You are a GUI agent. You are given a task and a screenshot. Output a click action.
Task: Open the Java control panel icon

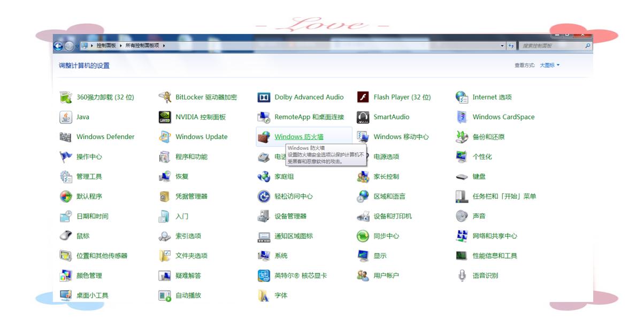pyautogui.click(x=66, y=117)
